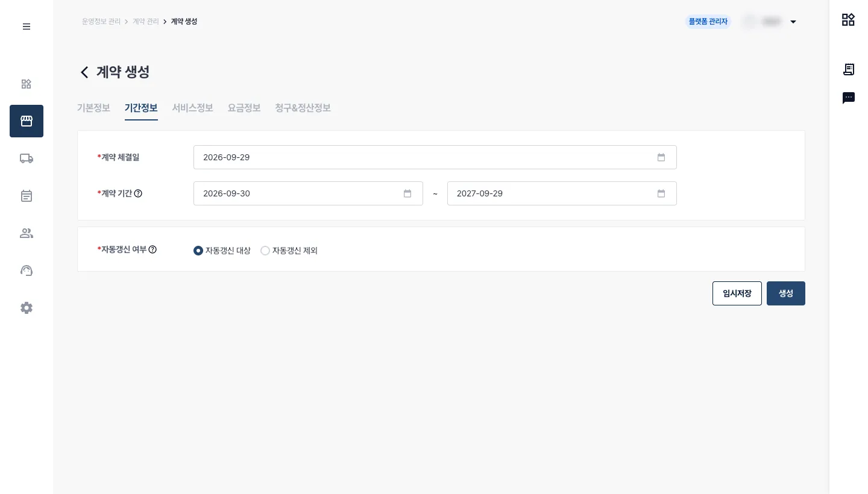Open the chat bubble icon in right panel
The width and height of the screenshot is (868, 494).
click(849, 98)
